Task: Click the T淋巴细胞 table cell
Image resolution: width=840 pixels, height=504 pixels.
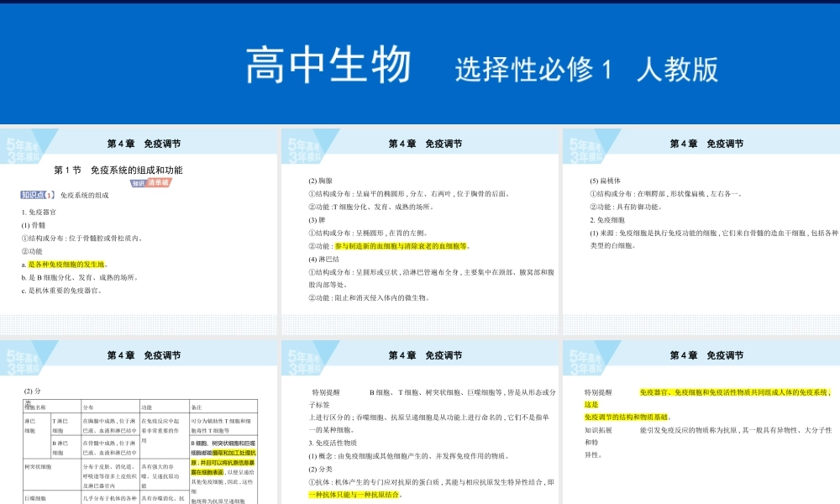Action: pos(66,426)
